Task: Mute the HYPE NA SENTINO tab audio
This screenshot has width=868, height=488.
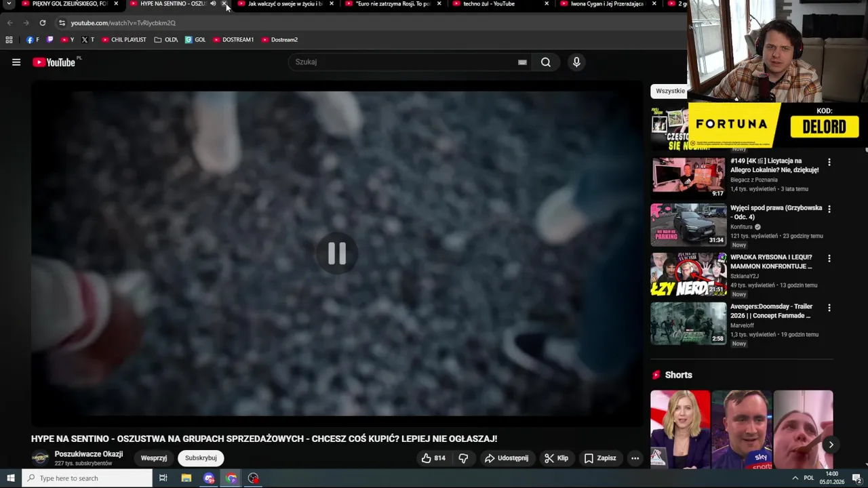Action: (x=213, y=4)
